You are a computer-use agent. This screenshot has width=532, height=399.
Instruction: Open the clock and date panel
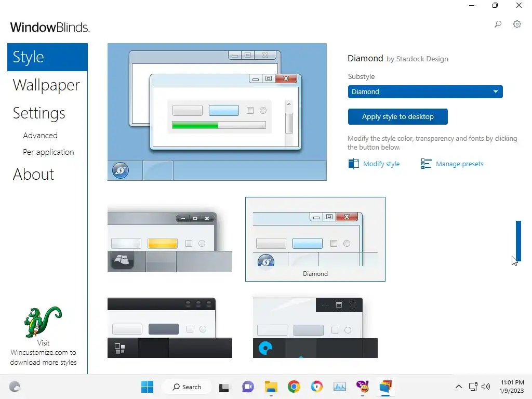(512, 387)
